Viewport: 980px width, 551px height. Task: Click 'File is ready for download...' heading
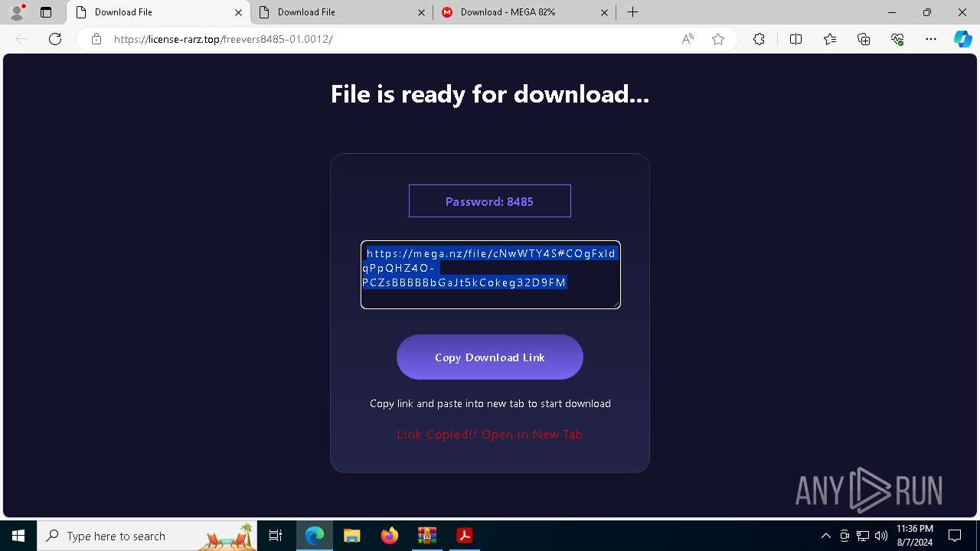(490, 94)
